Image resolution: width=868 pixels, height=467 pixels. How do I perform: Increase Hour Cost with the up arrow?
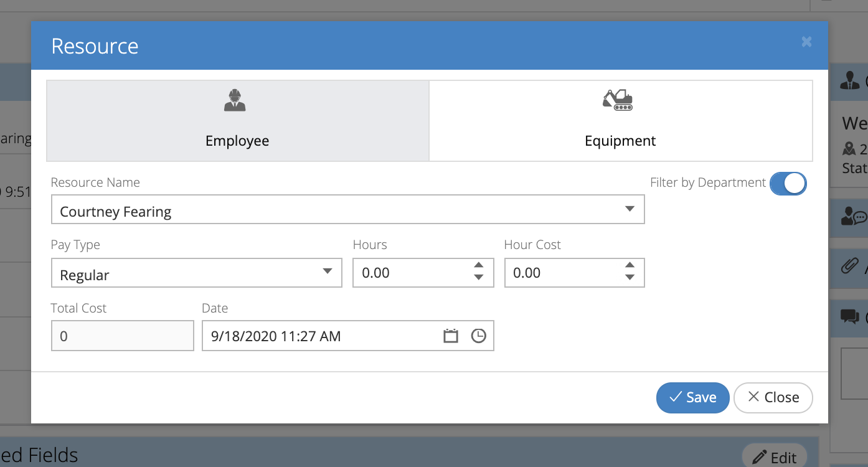click(x=630, y=265)
